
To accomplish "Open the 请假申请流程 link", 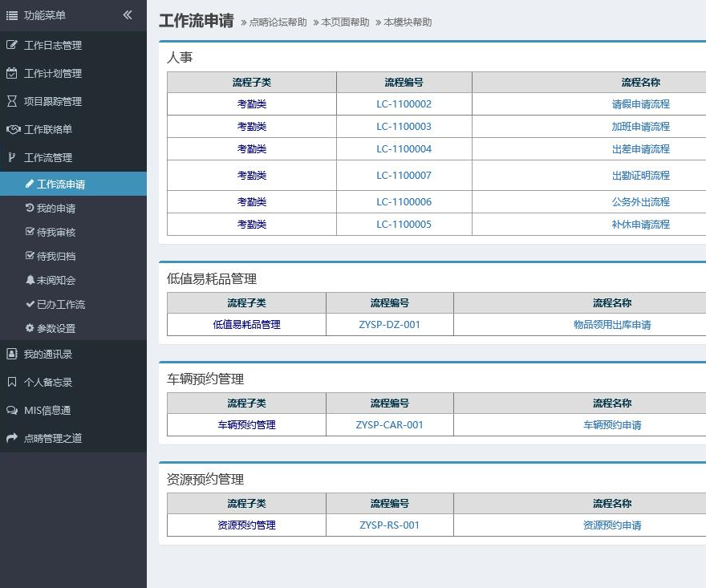I will (x=640, y=104).
